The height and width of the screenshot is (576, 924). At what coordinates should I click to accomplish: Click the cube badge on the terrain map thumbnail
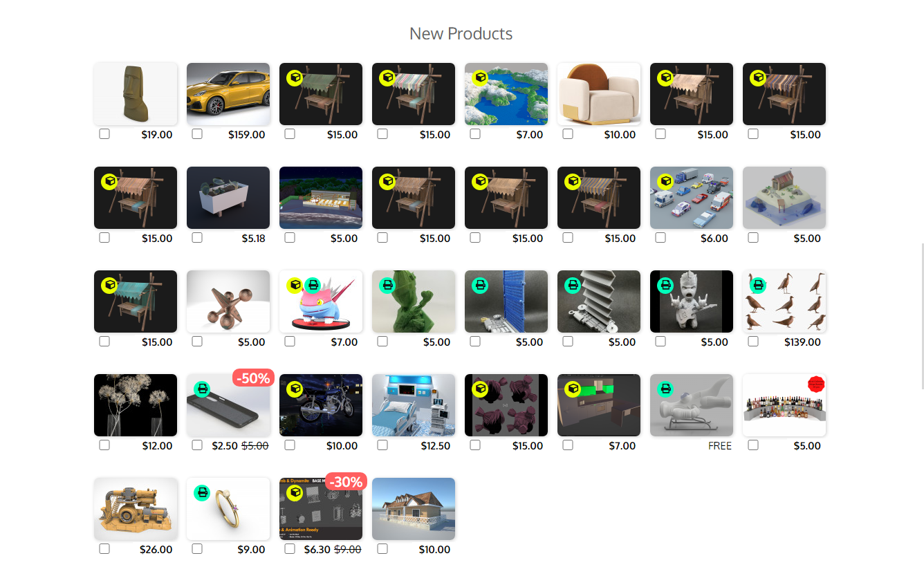480,78
